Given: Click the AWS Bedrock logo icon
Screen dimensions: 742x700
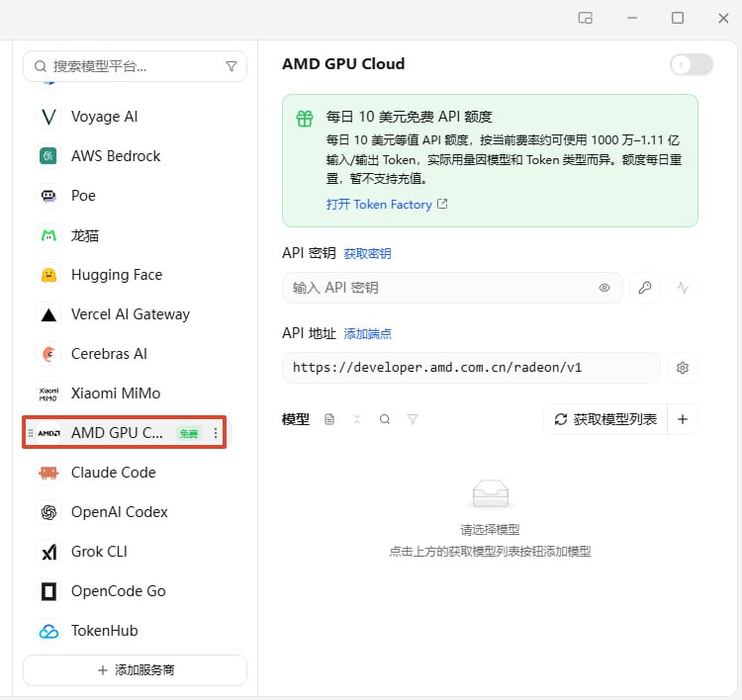Looking at the screenshot, I should click(x=48, y=156).
